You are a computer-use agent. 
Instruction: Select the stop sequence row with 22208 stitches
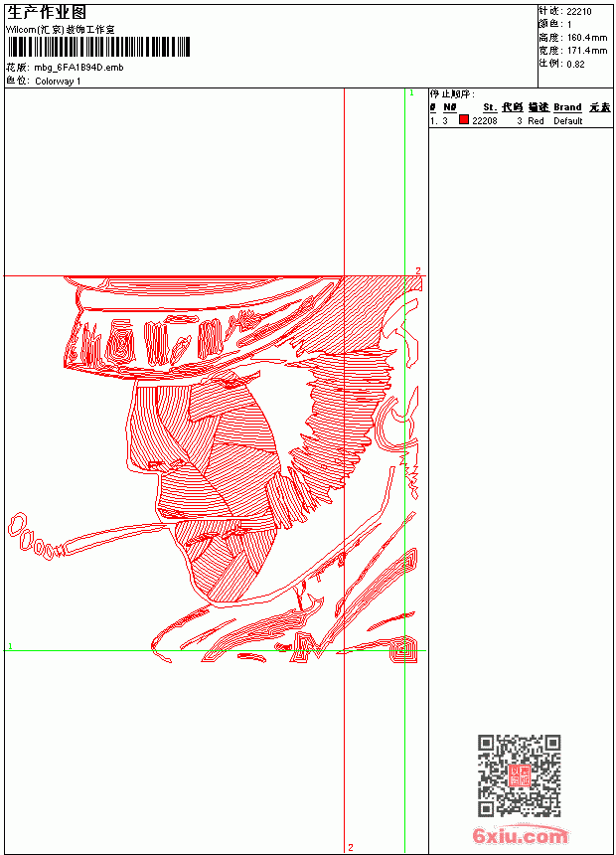pyautogui.click(x=521, y=120)
